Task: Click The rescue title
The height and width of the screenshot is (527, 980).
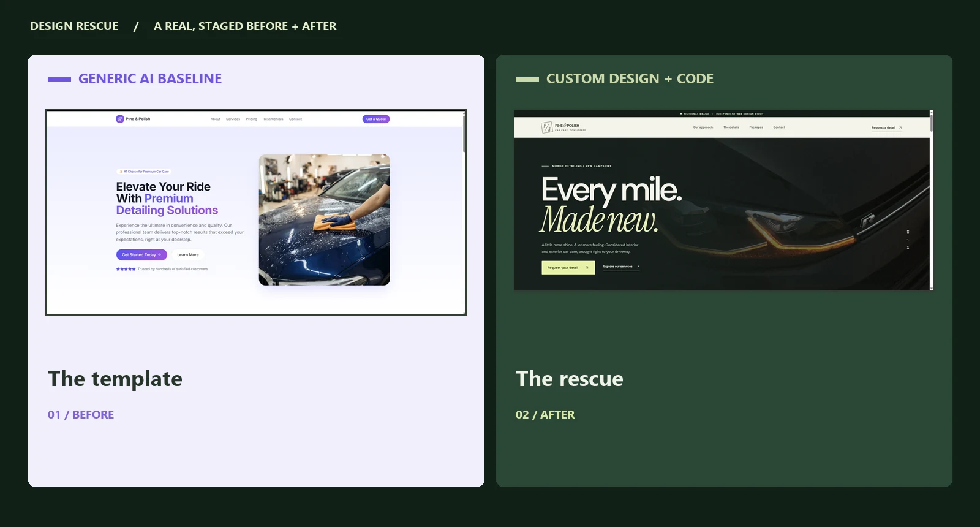Action: pos(570,379)
